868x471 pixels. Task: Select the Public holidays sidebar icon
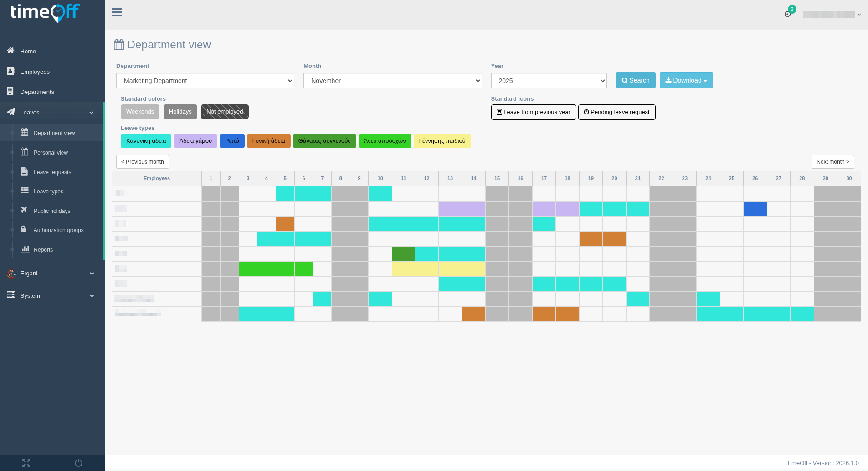point(23,210)
